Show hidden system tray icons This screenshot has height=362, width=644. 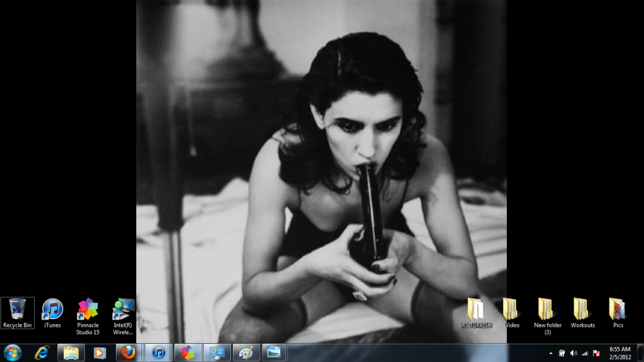pyautogui.click(x=551, y=353)
